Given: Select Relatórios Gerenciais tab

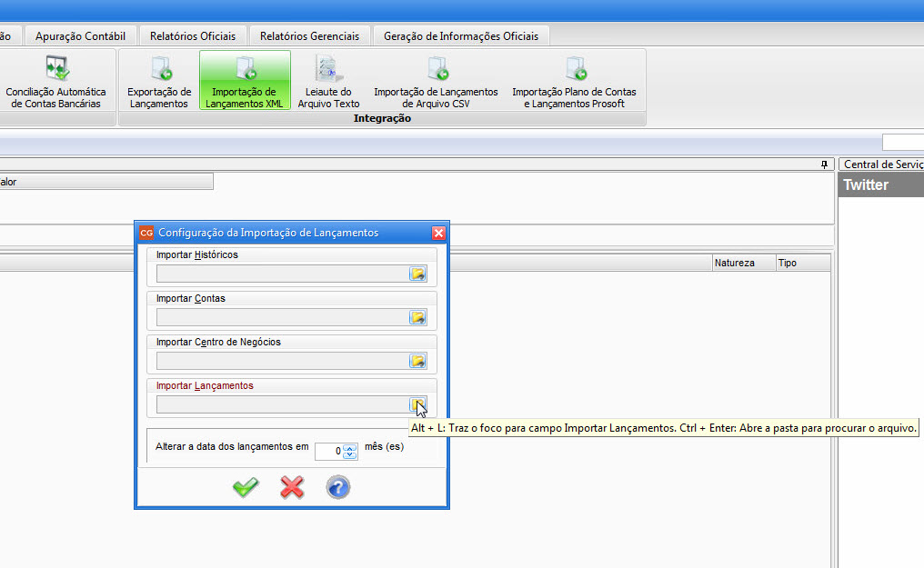Looking at the screenshot, I should (x=309, y=36).
